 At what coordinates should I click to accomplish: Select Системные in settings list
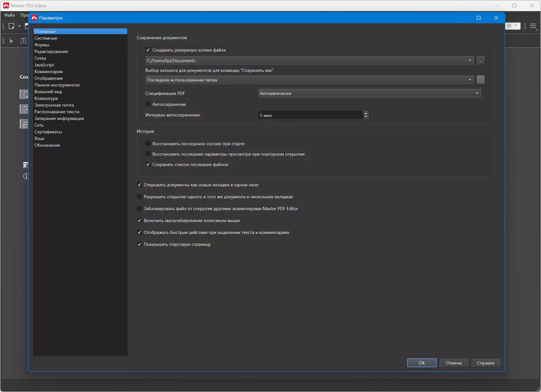[46, 38]
